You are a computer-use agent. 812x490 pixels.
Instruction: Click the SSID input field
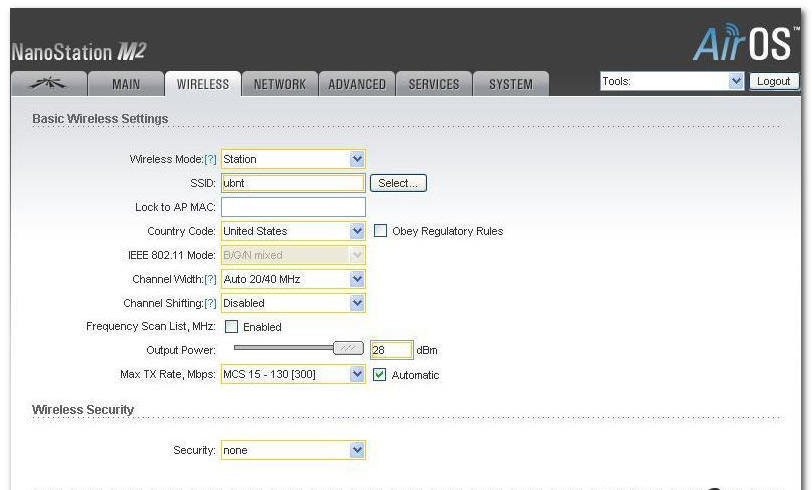point(293,183)
